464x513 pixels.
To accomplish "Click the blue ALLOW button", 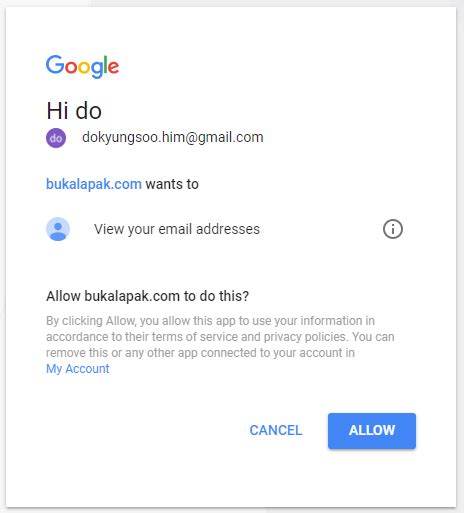I will (x=372, y=431).
